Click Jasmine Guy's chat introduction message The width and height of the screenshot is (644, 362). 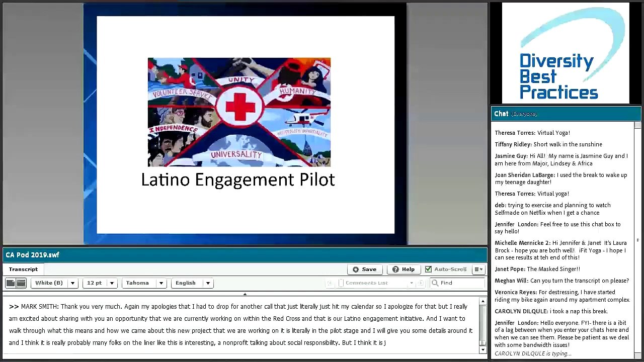pyautogui.click(x=561, y=160)
